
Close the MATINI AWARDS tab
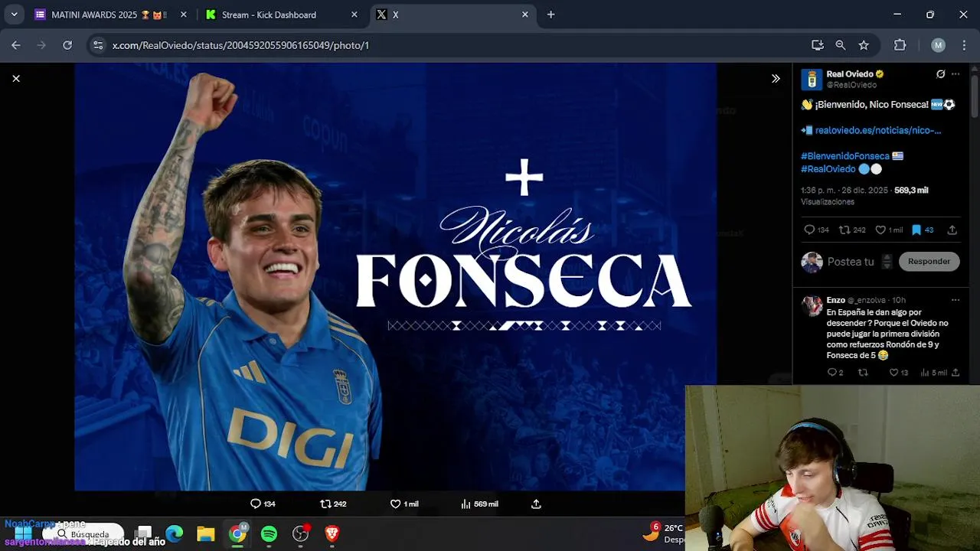click(184, 15)
